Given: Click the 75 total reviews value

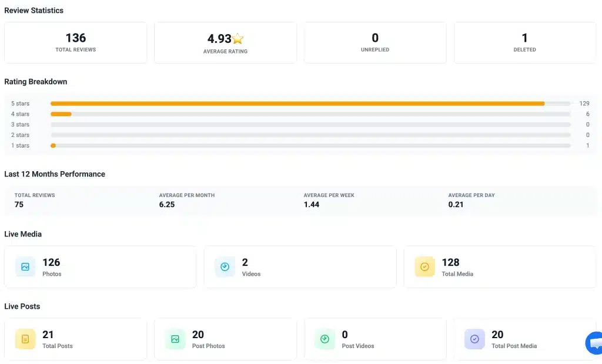Looking at the screenshot, I should click(x=19, y=205).
